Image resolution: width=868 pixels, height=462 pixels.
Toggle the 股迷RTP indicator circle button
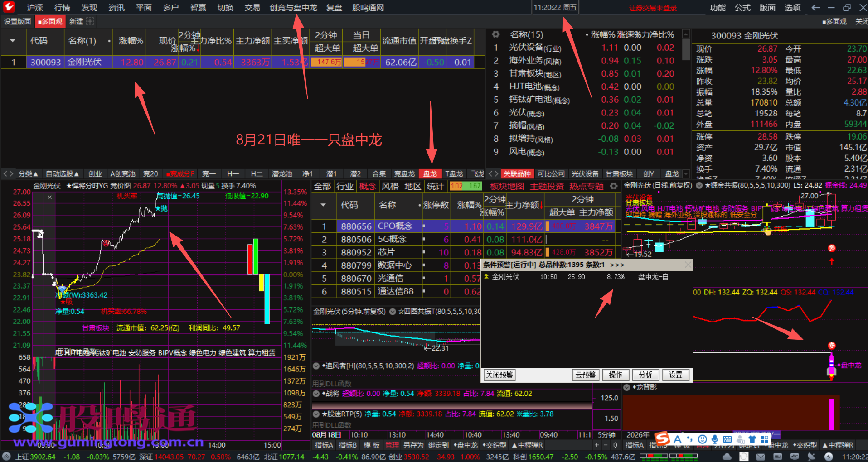click(x=316, y=414)
